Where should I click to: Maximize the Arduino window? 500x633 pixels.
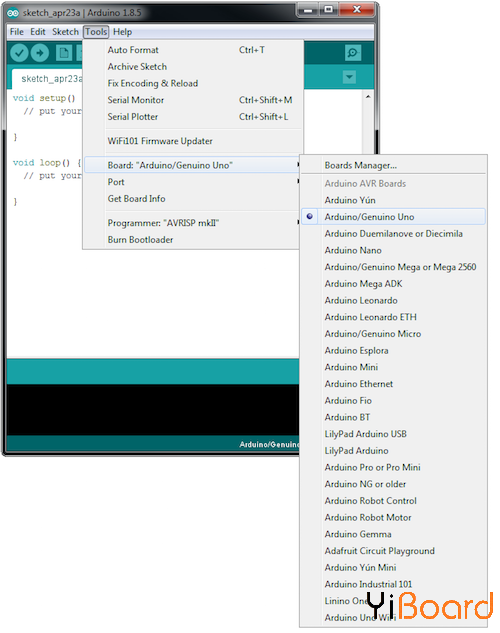[328, 9]
